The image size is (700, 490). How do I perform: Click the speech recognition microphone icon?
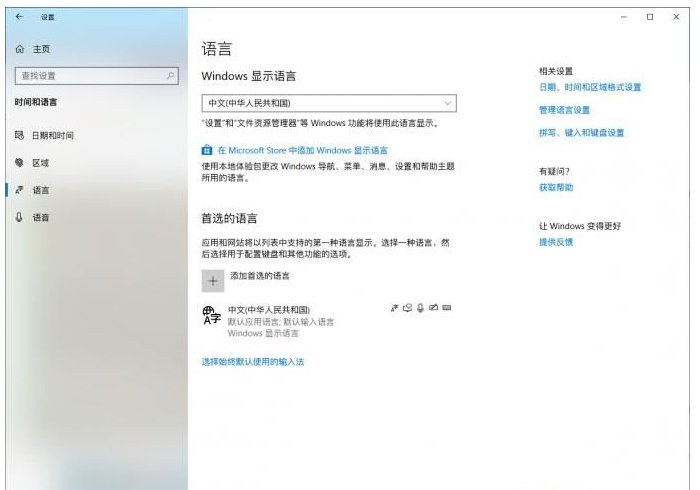pos(420,308)
